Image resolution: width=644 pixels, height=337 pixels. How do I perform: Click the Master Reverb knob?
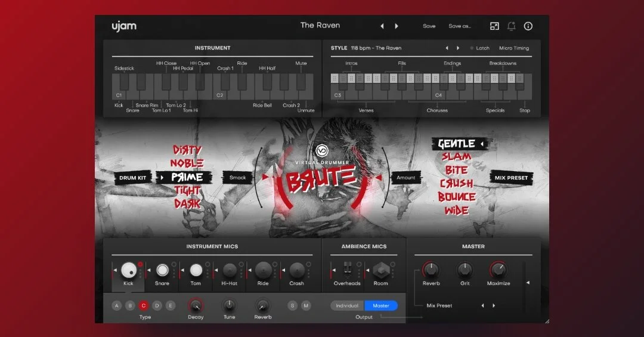431,270
